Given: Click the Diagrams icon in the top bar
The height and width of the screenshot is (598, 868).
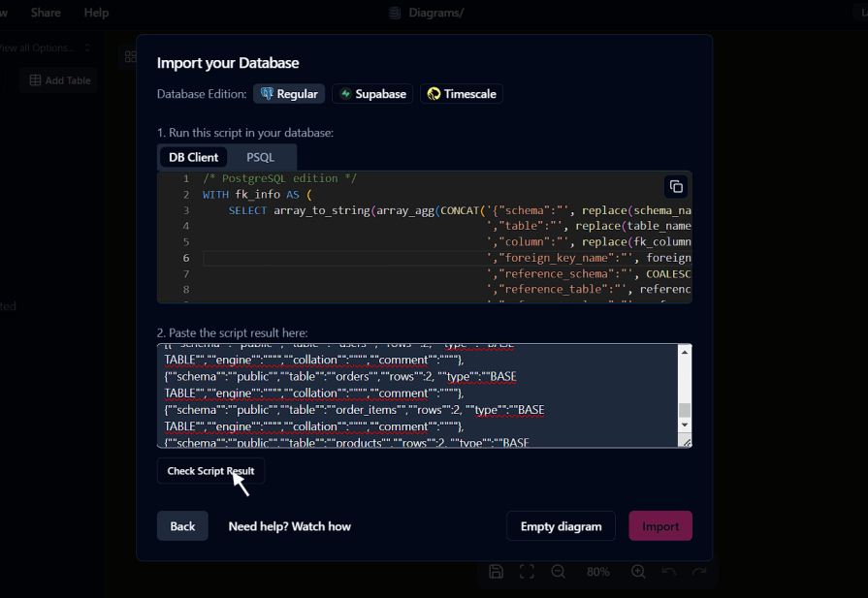Looking at the screenshot, I should 394,13.
